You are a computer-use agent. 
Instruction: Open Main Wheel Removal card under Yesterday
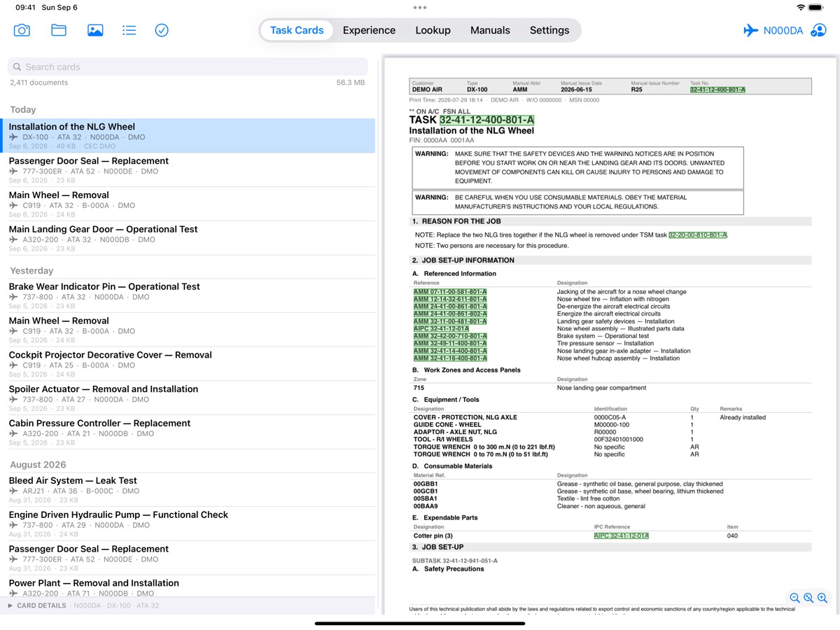tap(188, 330)
